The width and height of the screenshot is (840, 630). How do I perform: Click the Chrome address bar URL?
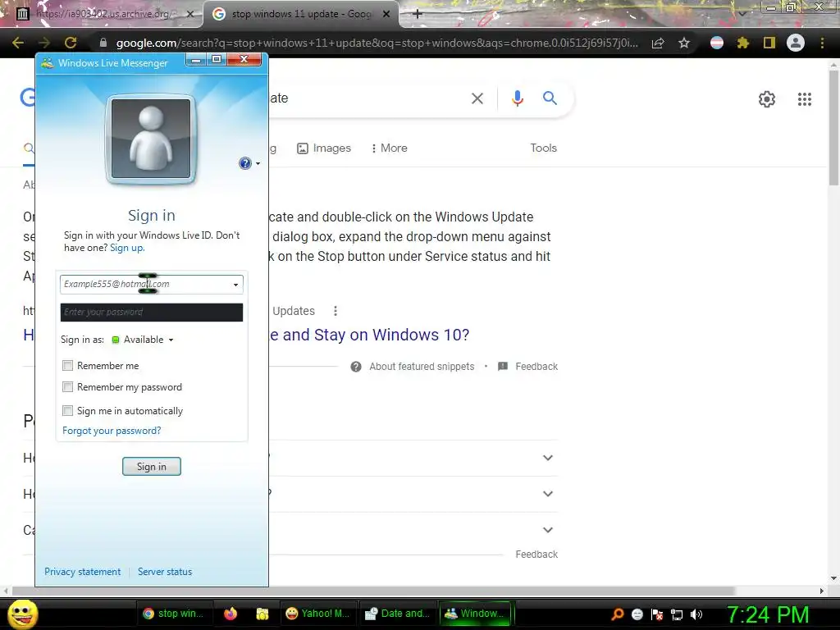pos(377,43)
